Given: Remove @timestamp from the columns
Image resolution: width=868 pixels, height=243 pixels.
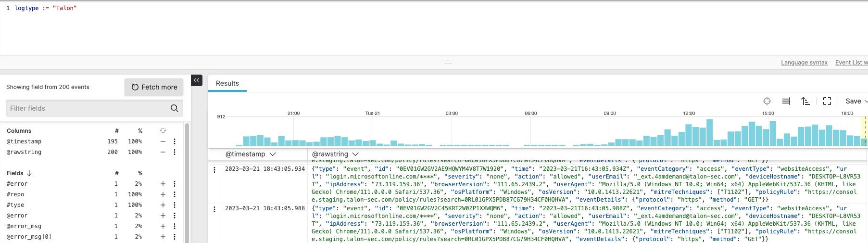Looking at the screenshot, I should coord(163,141).
